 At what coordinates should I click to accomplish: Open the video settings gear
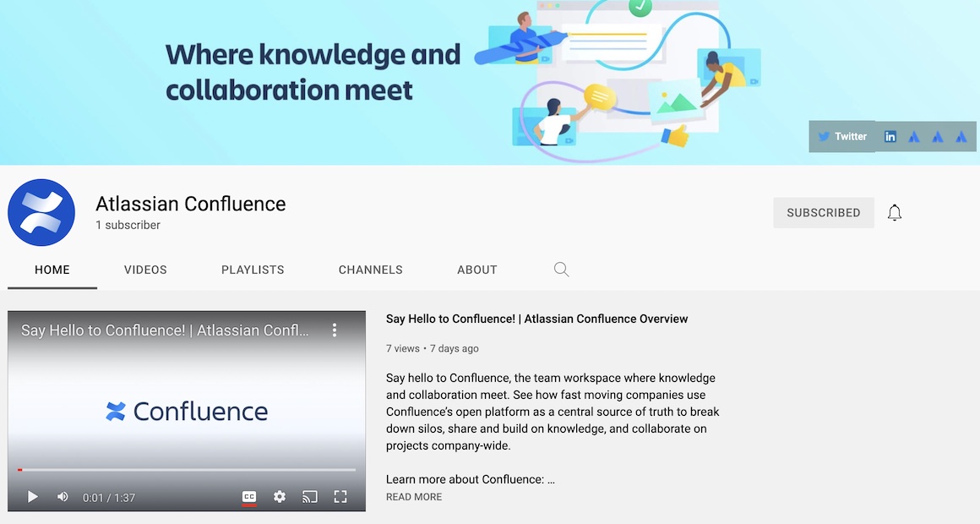point(280,496)
